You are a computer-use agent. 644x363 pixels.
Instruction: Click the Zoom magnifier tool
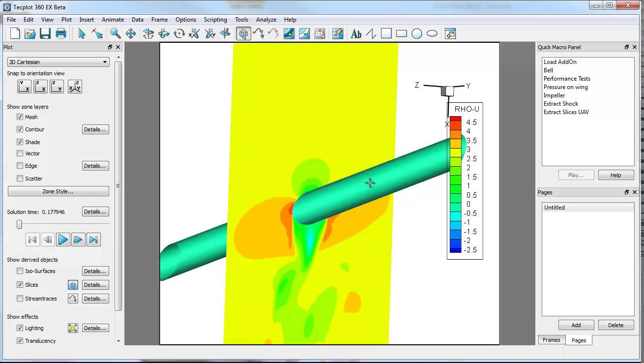[115, 33]
